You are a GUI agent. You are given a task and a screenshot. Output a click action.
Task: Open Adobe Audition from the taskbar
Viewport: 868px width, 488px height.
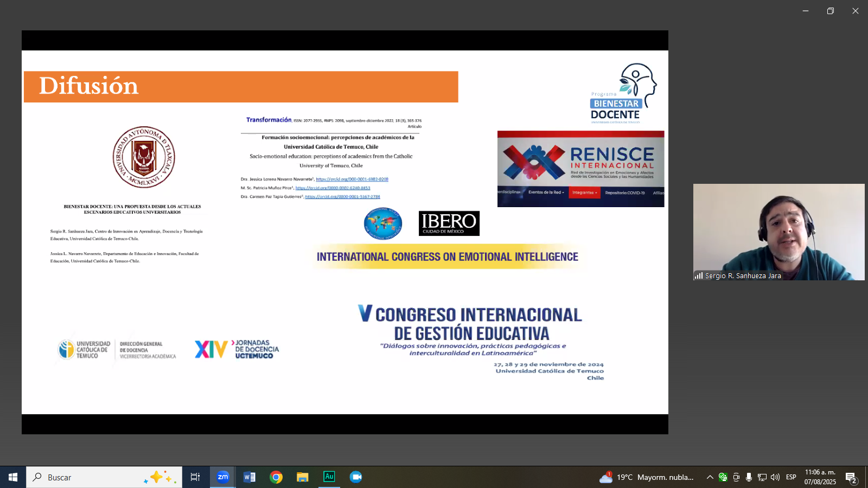pyautogui.click(x=329, y=477)
